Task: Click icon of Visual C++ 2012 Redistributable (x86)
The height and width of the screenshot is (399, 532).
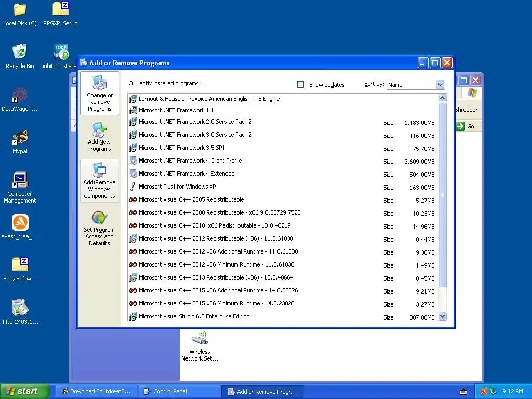Action: pyautogui.click(x=133, y=238)
